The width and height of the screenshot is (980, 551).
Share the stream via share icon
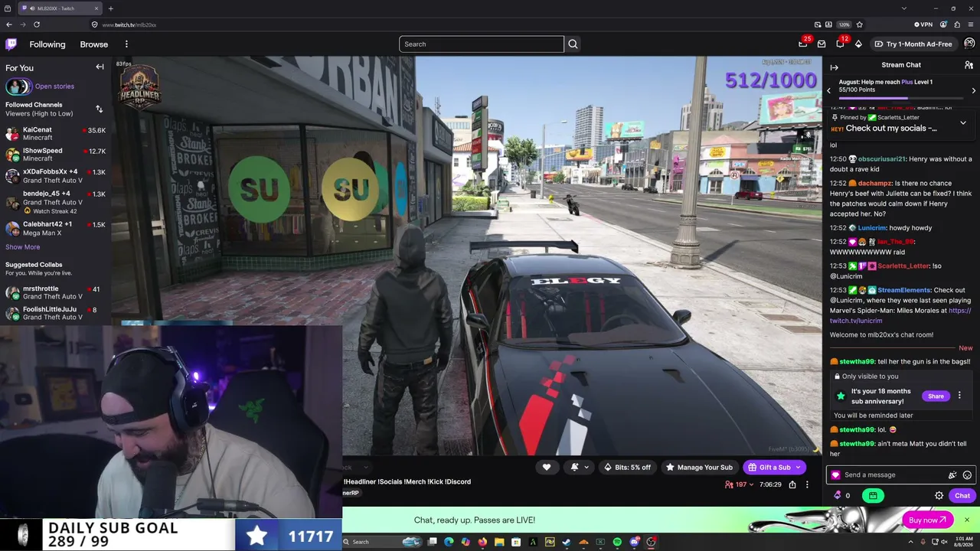click(792, 484)
